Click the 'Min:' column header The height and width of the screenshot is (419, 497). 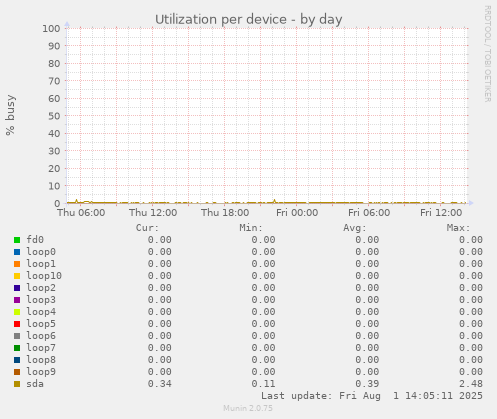[251, 228]
